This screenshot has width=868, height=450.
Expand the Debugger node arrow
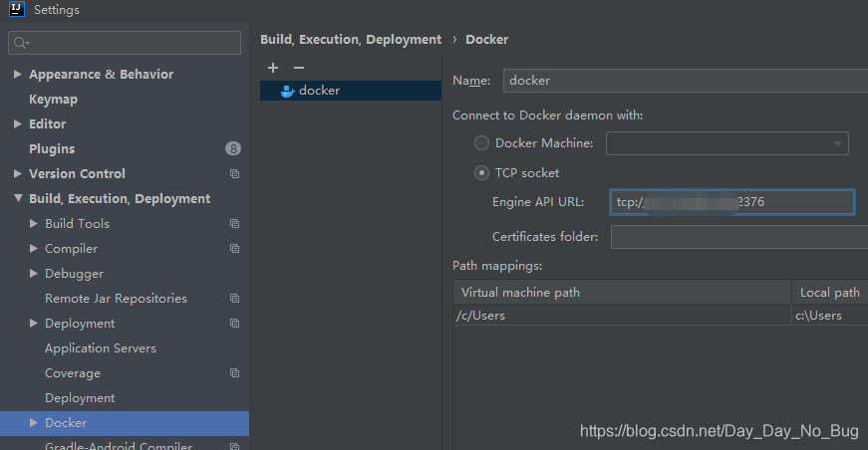point(34,273)
